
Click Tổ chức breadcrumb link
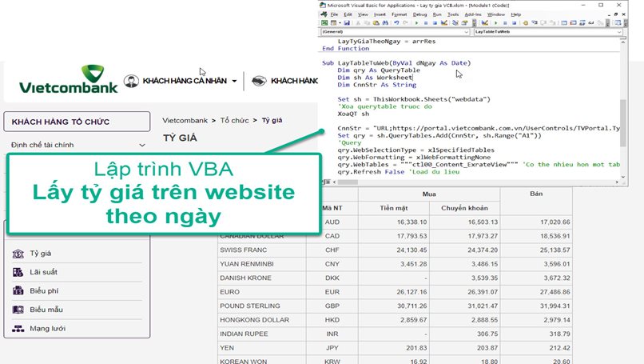[x=235, y=121]
